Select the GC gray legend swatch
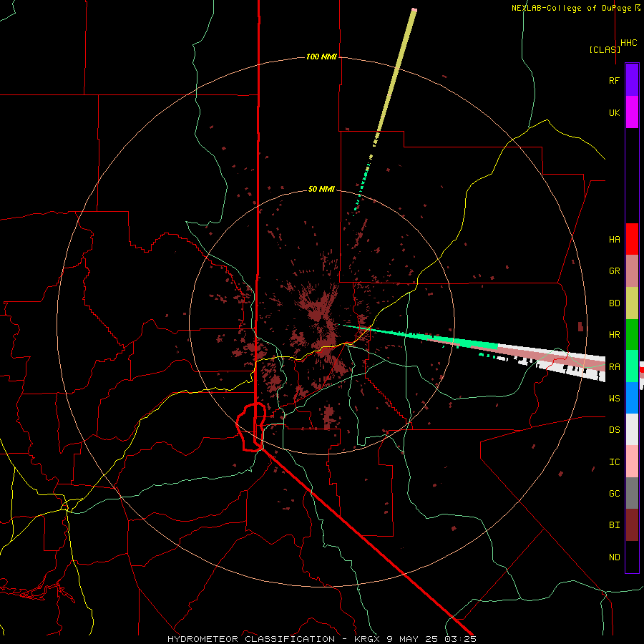This screenshot has height=644, width=644. tap(632, 493)
